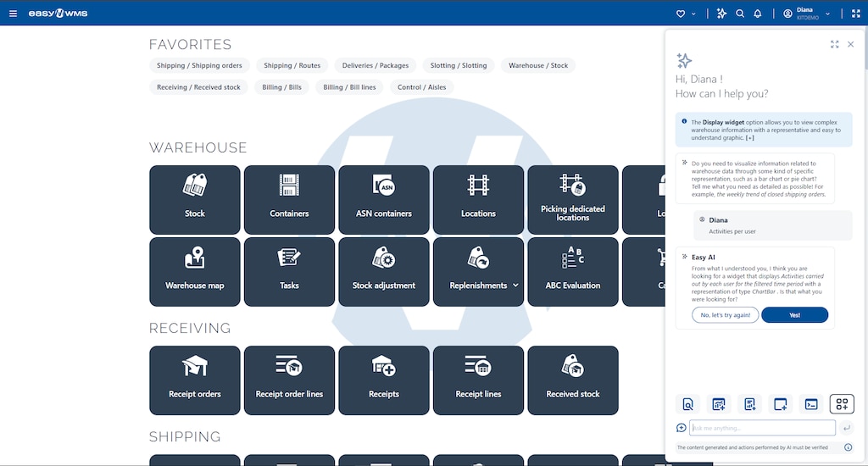This screenshot has height=466, width=868.
Task: Click the document search icon in AI panel
Action: [x=688, y=404]
